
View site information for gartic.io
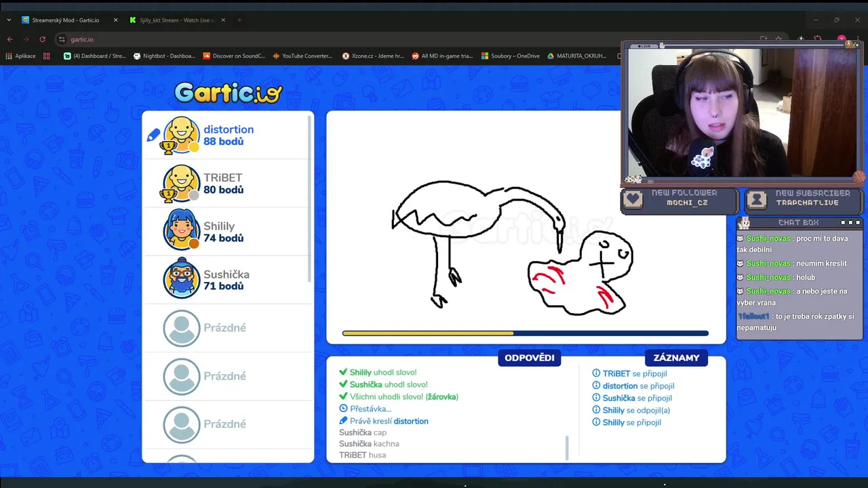[x=62, y=39]
